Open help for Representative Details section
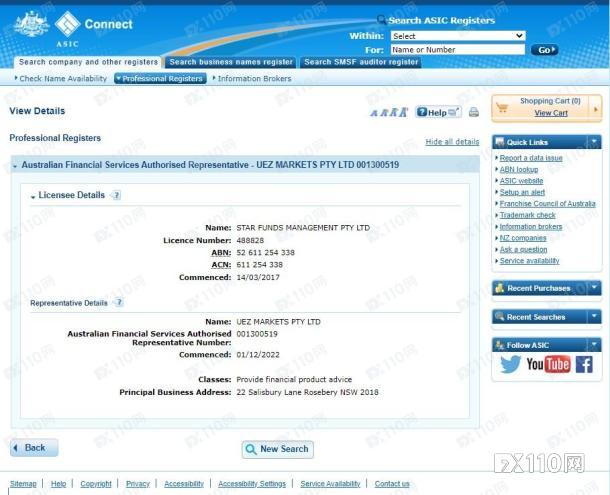Viewport: 610px width, 495px height. pyautogui.click(x=119, y=302)
